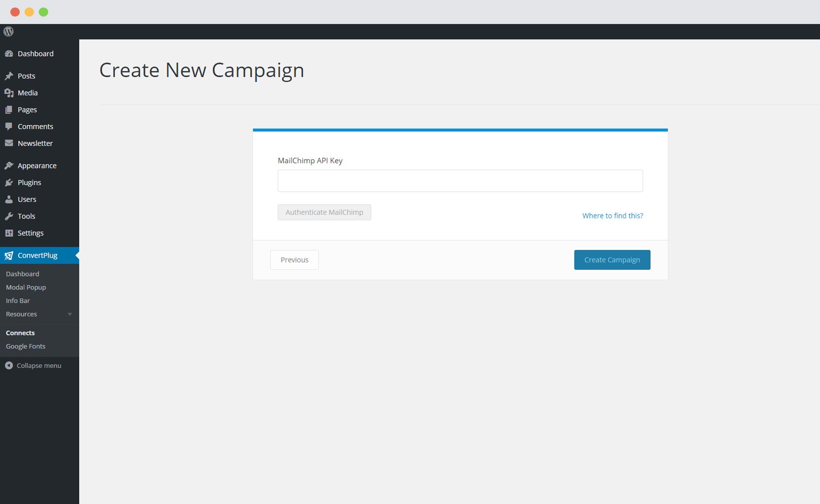Navigate to Info Bar section

click(17, 300)
